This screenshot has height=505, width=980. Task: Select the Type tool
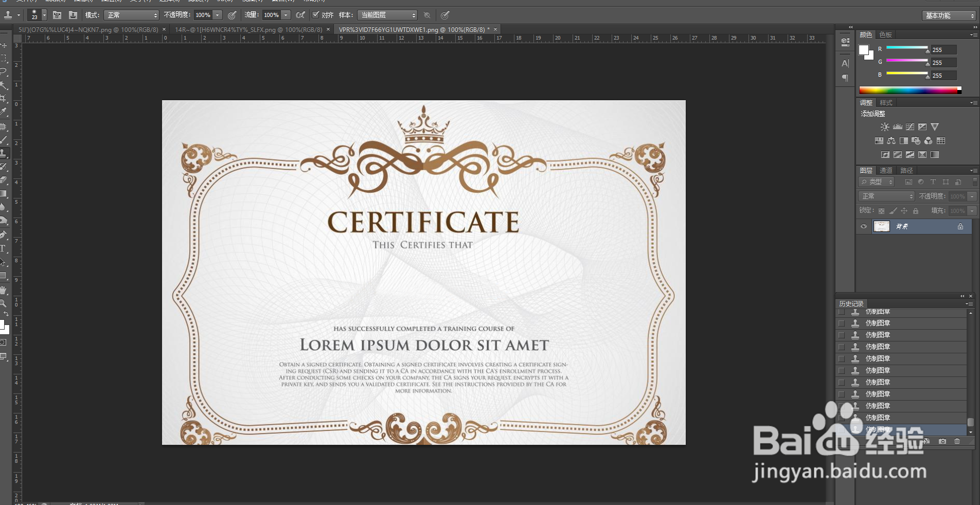(4, 248)
